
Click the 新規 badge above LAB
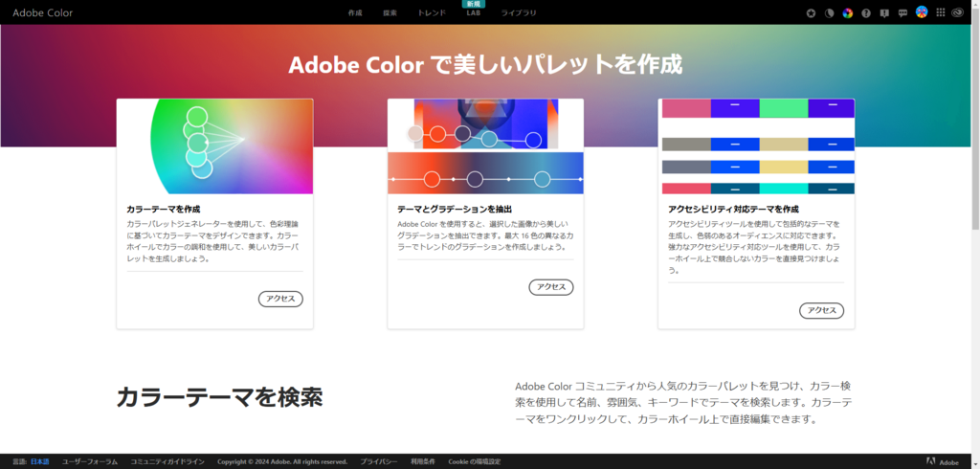click(473, 4)
